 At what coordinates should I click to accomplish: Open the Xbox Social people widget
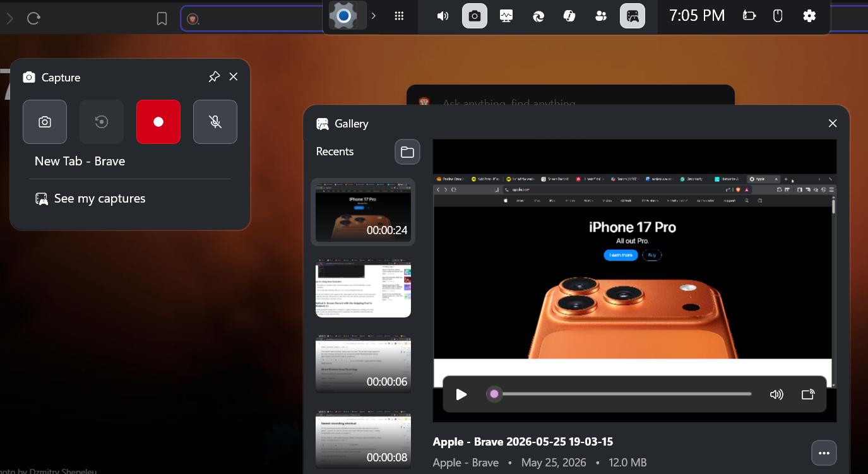pyautogui.click(x=601, y=16)
